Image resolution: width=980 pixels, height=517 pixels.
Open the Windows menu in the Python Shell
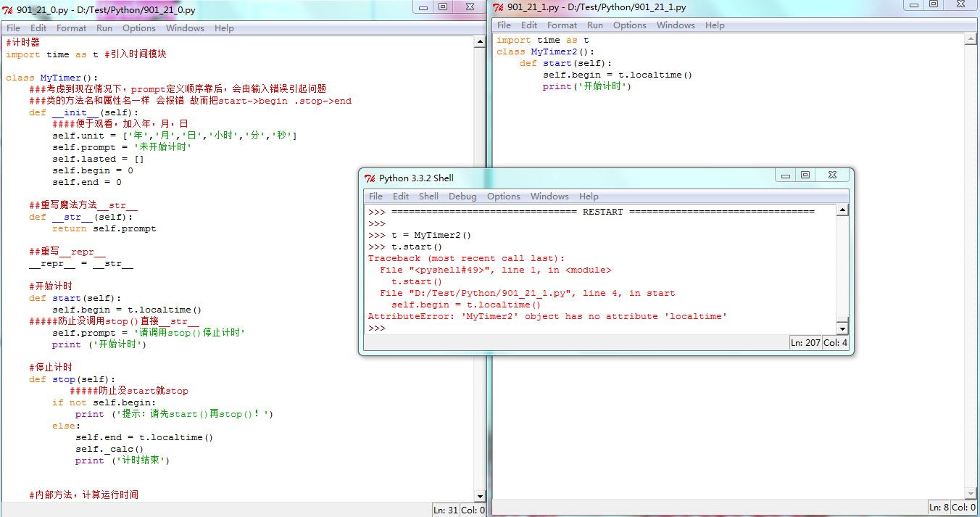(x=549, y=197)
